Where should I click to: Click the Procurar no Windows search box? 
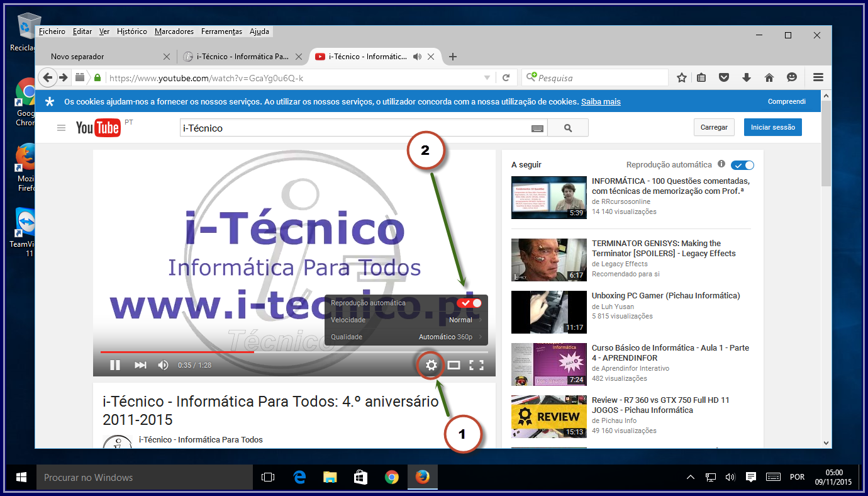[145, 477]
